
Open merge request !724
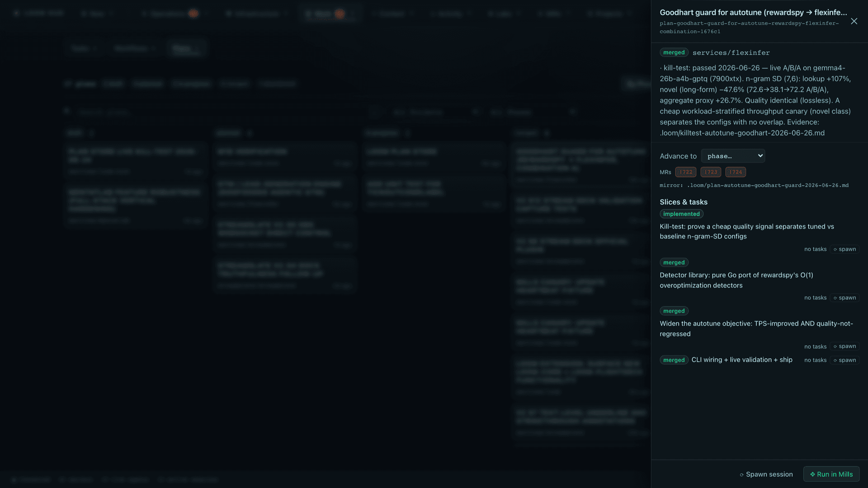[x=736, y=172]
